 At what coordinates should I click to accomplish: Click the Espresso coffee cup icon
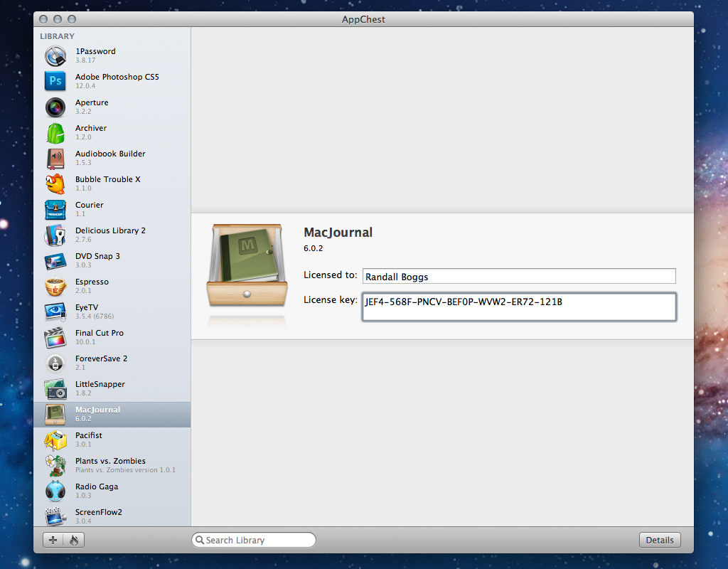55,287
